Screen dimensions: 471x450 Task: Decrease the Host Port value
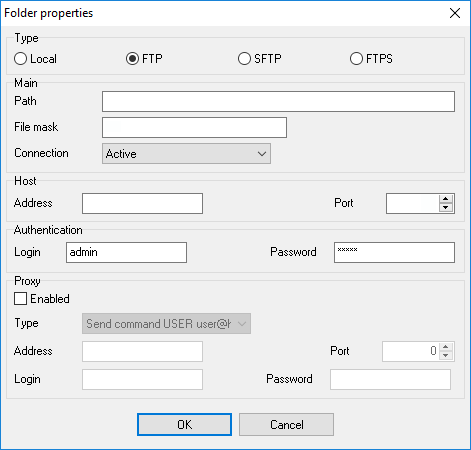446,207
